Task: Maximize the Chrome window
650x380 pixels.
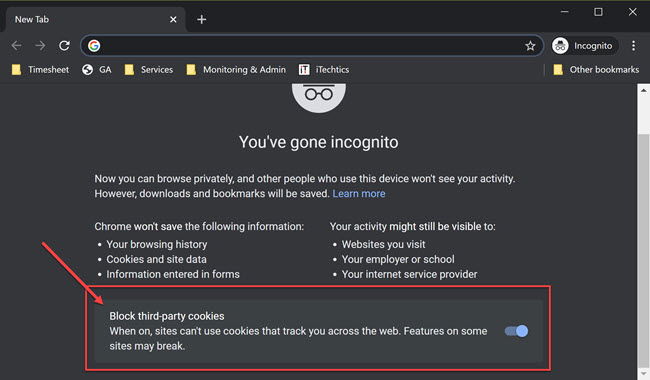Action: pos(598,12)
